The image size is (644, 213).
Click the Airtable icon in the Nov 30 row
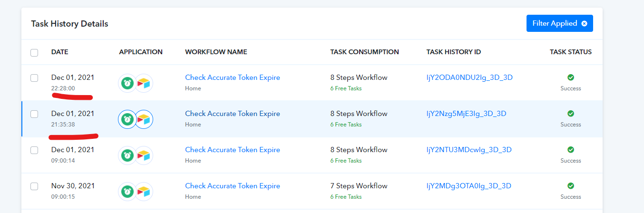[144, 191]
